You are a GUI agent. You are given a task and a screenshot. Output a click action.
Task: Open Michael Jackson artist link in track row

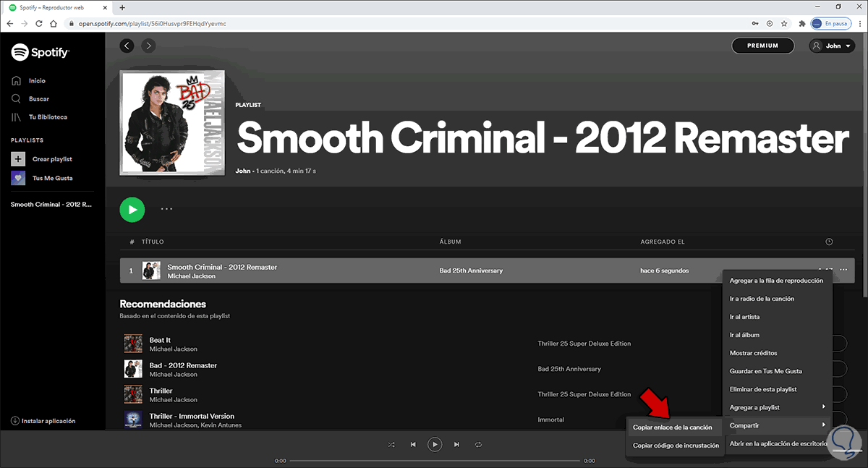(x=192, y=276)
